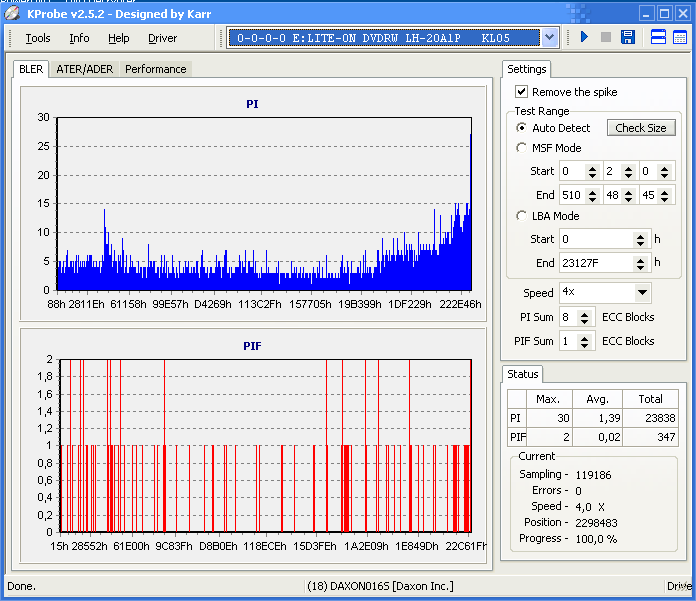696x601 pixels.
Task: Click the single window table icon
Action: tap(680, 38)
